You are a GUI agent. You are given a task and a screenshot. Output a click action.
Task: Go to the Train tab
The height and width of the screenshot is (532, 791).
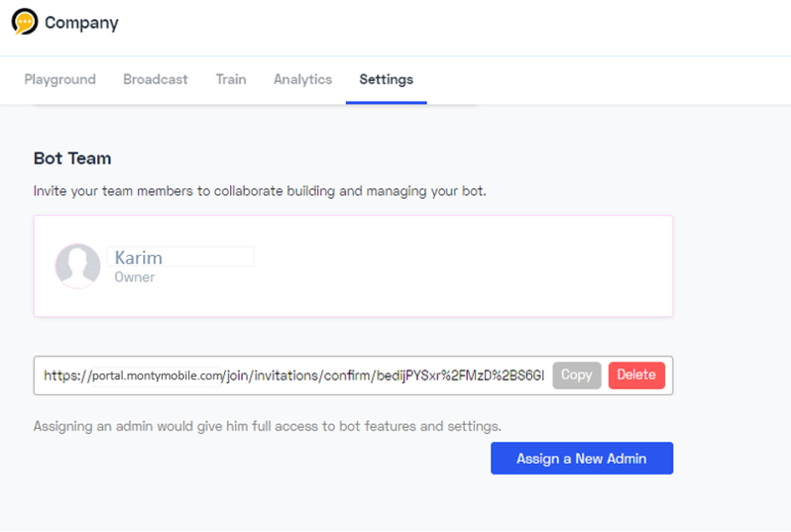(231, 79)
